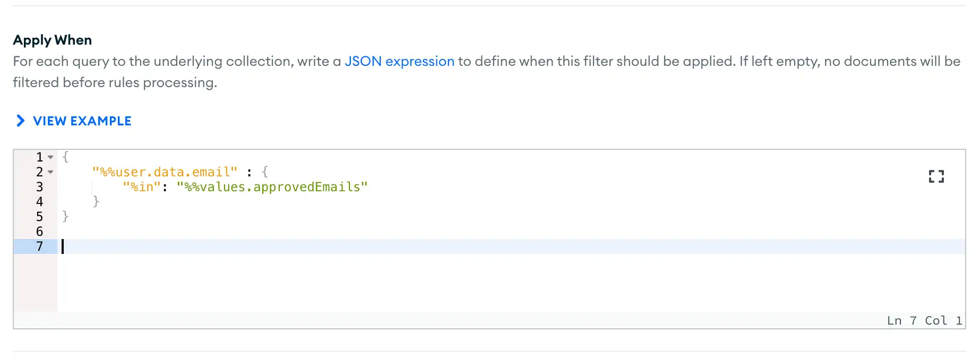Click the opening brace on line 1
The image size is (980, 357).
tap(65, 157)
